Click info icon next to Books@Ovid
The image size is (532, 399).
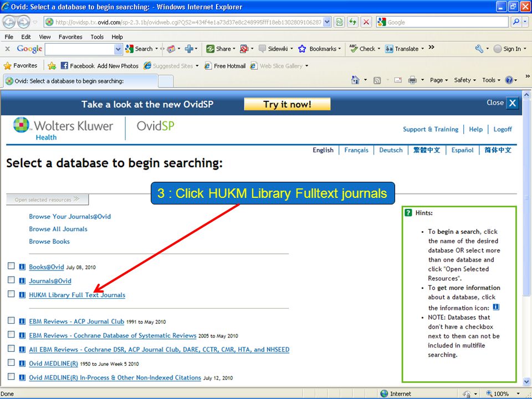click(x=22, y=267)
